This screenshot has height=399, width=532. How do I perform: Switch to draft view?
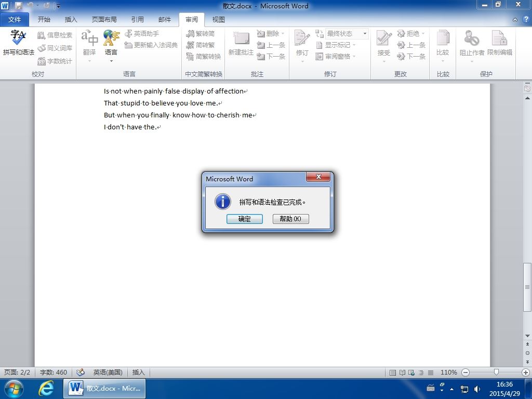[x=431, y=373]
